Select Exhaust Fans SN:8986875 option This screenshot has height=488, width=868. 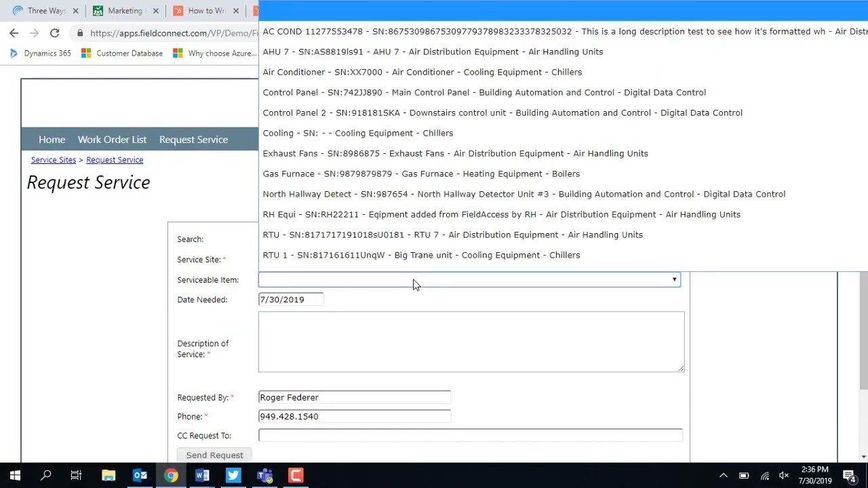click(564, 153)
